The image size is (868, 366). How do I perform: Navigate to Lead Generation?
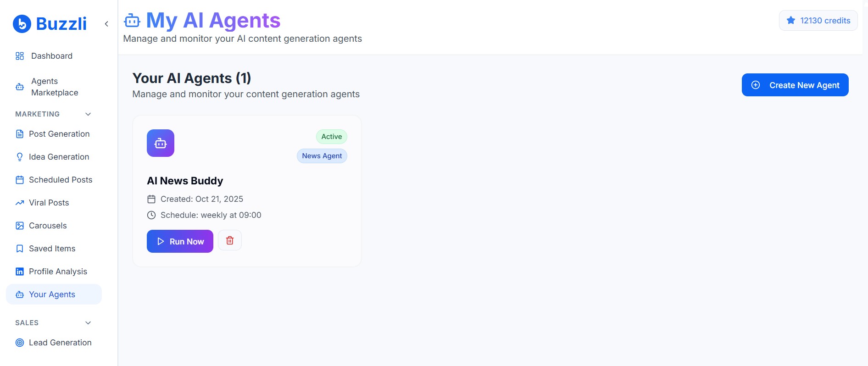60,342
